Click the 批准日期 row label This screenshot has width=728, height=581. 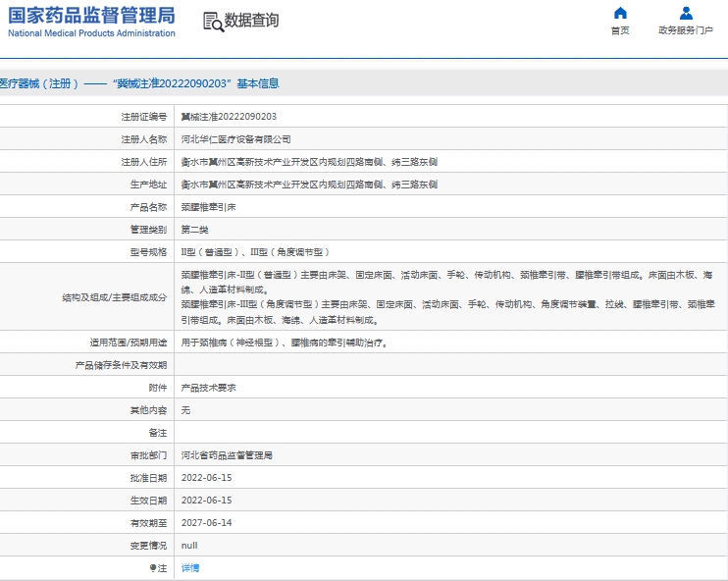[148, 478]
